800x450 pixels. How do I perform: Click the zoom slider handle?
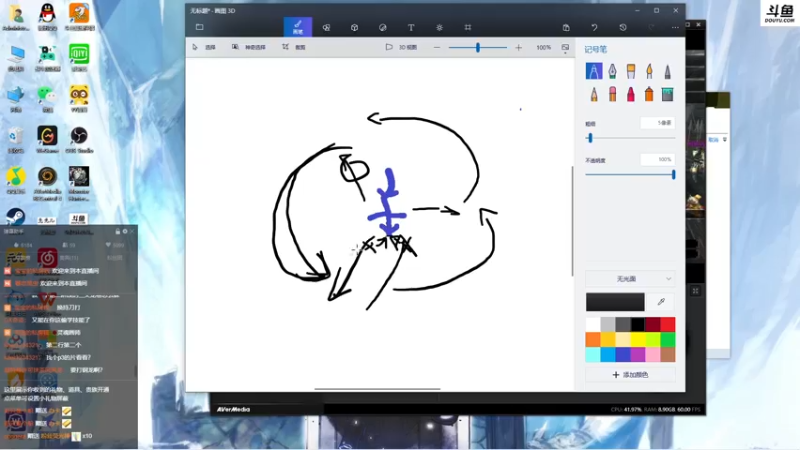[478, 47]
